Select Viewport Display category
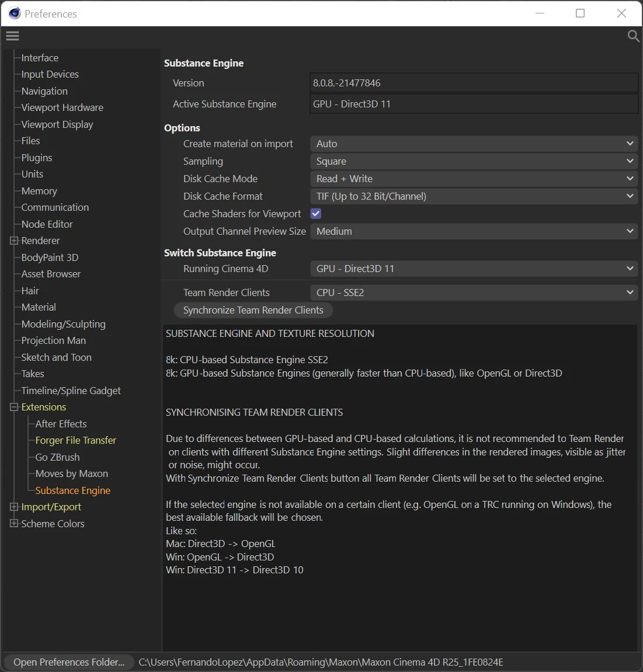Image resolution: width=643 pixels, height=672 pixels. coord(57,125)
